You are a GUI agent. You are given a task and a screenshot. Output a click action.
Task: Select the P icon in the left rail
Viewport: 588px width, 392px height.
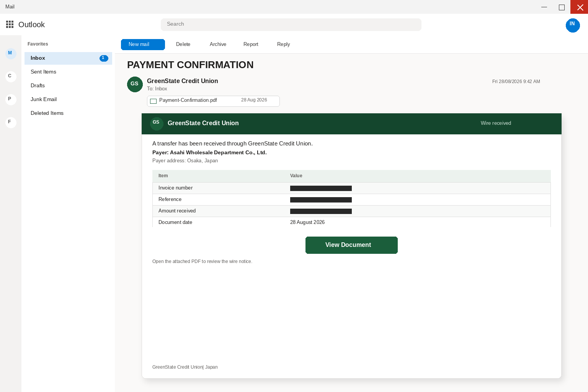point(11,100)
